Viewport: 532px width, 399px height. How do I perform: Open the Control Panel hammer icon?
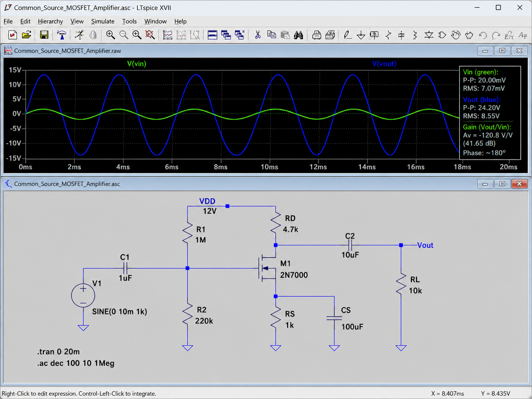[62, 35]
